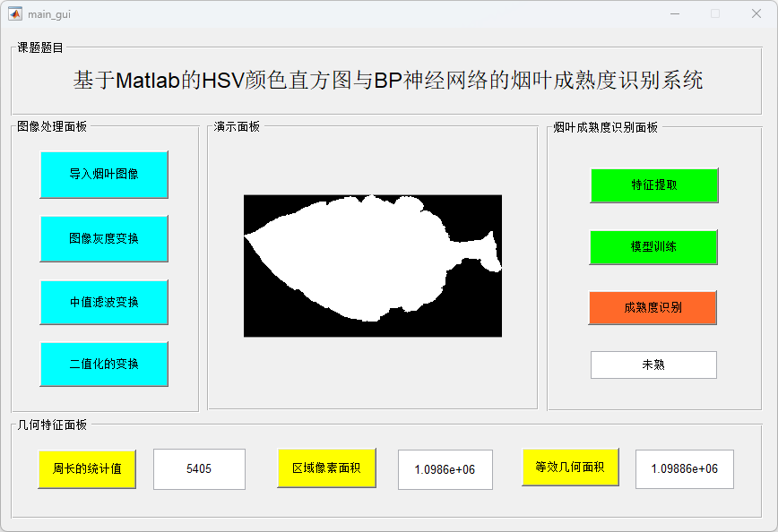Calculate 等效几何面积
The width and height of the screenshot is (778, 532).
(x=570, y=467)
